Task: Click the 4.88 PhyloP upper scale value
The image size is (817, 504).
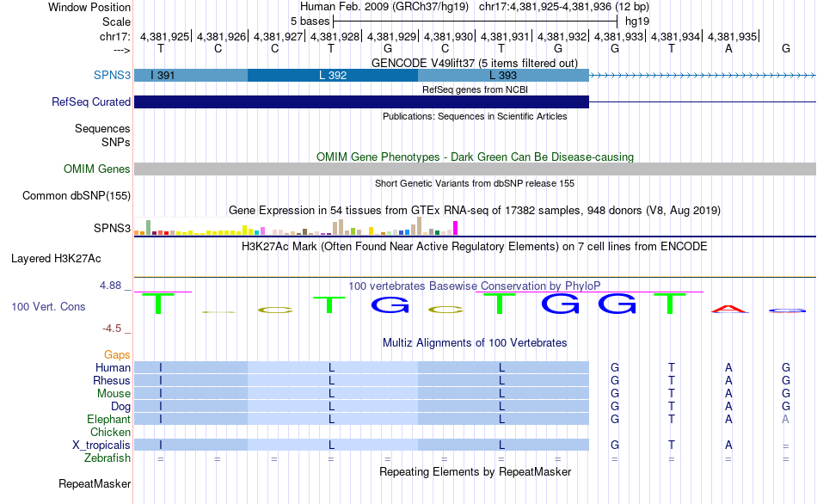Action: (x=110, y=285)
